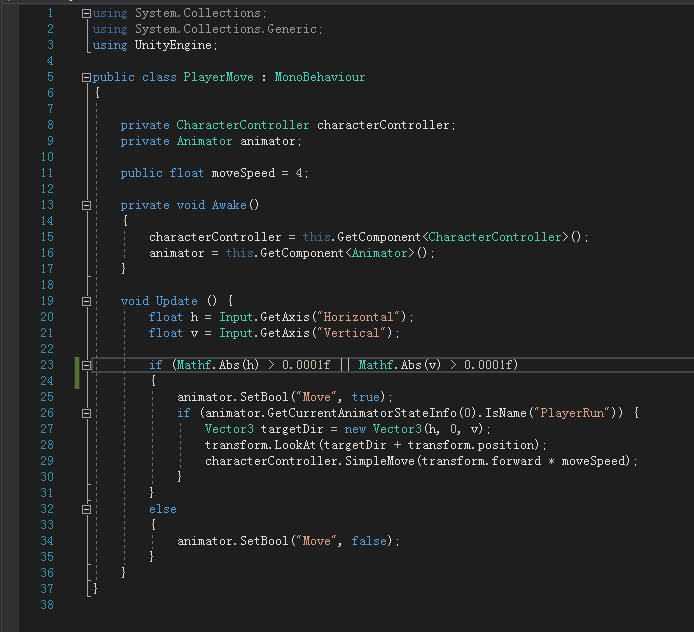Click 'transform.LookAt' on line 28
Viewport: 694px width, 632px height.
(260, 445)
